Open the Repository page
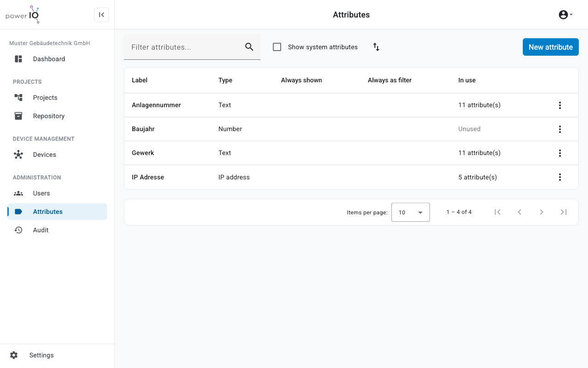This screenshot has width=588, height=368. pyautogui.click(x=57, y=116)
